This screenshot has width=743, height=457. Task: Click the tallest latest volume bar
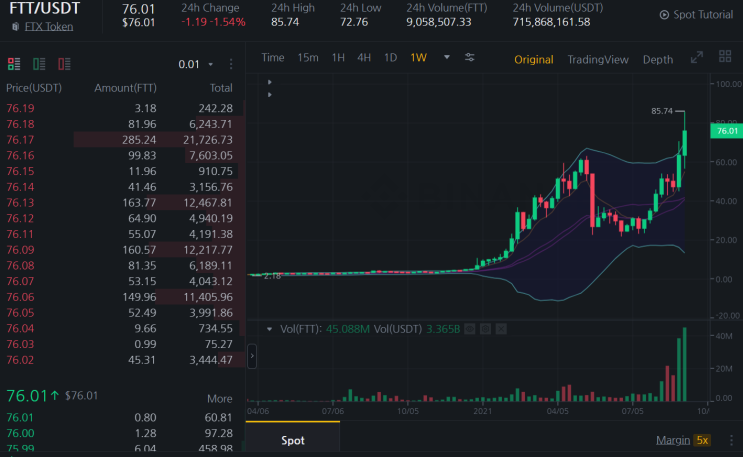click(x=685, y=364)
